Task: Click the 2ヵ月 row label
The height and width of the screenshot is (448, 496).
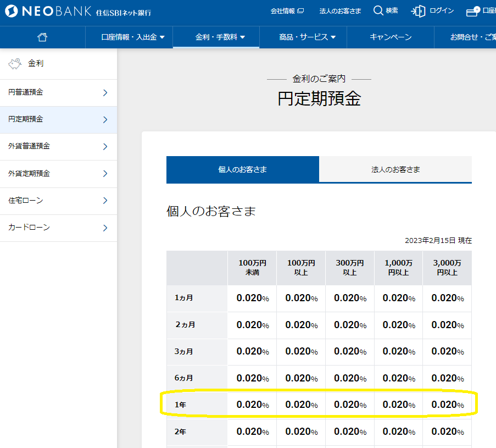Action: coord(185,325)
